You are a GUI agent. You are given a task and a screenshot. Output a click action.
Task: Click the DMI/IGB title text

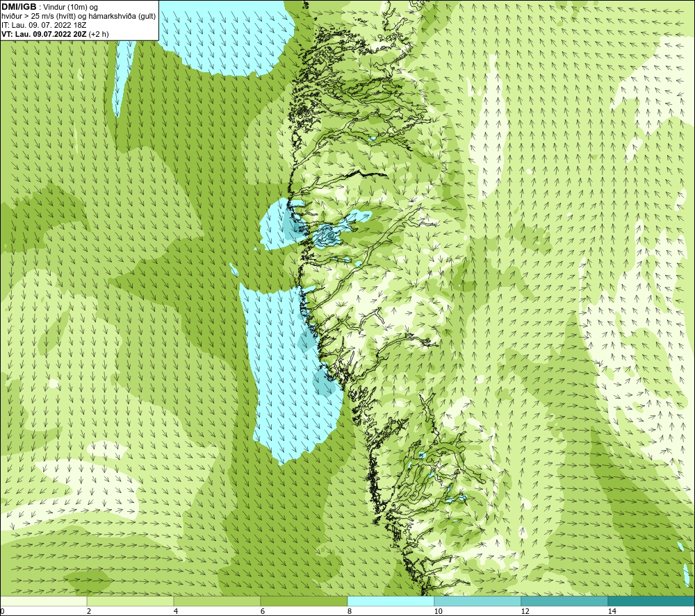(19, 7)
